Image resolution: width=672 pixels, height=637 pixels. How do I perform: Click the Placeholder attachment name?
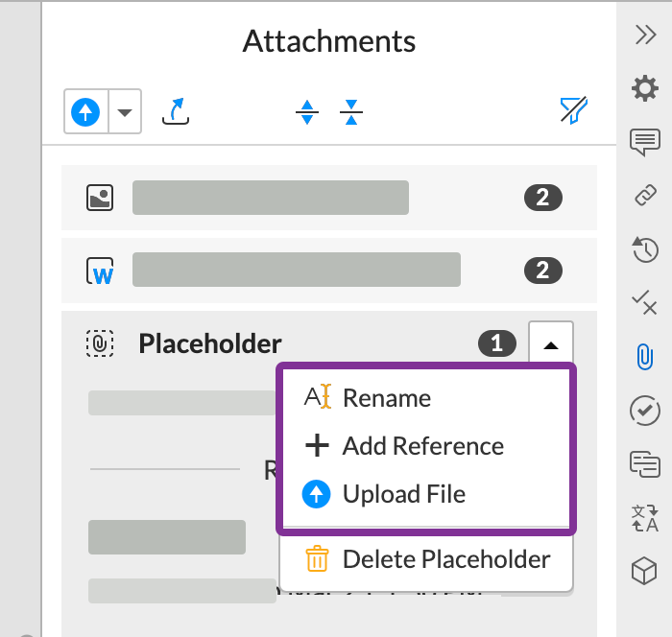[x=210, y=343]
